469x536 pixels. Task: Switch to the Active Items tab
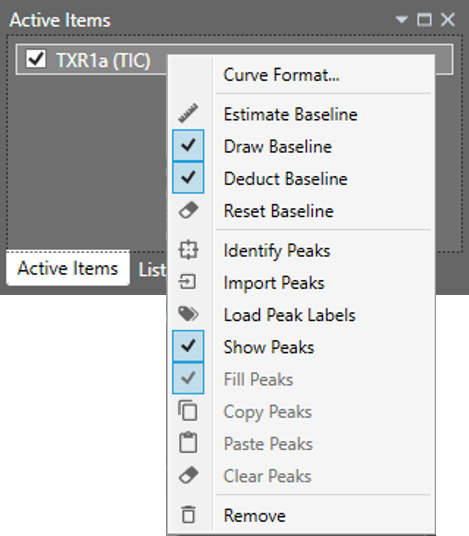pyautogui.click(x=68, y=268)
